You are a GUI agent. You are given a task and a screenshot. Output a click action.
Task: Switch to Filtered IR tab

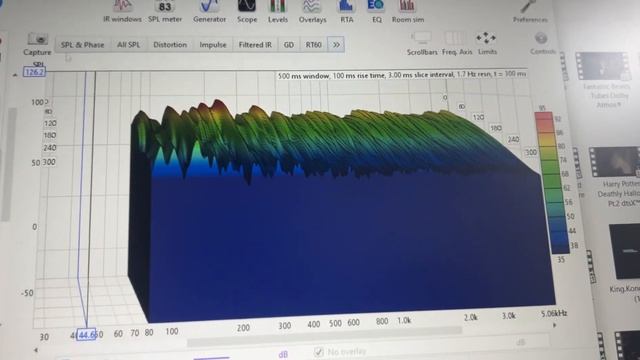[x=255, y=45]
